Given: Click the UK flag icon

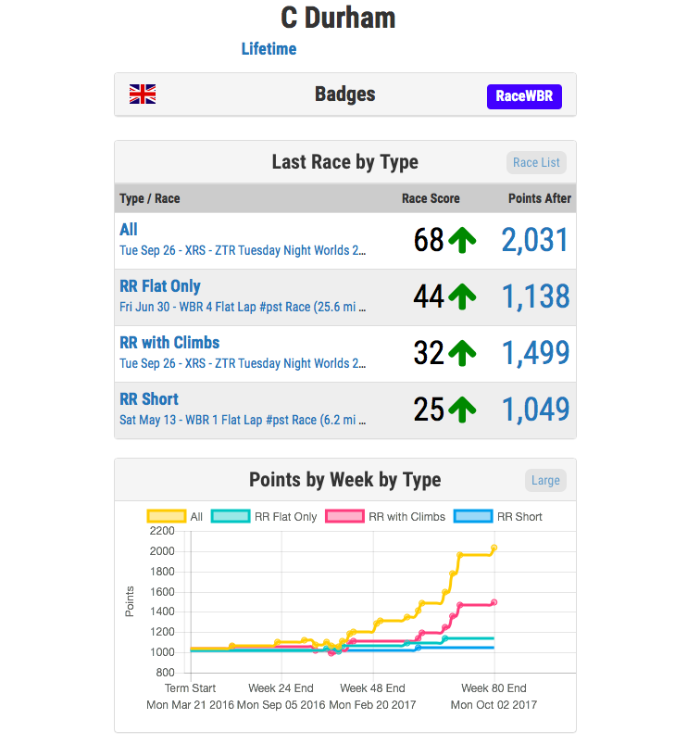Looking at the screenshot, I should coord(143,95).
